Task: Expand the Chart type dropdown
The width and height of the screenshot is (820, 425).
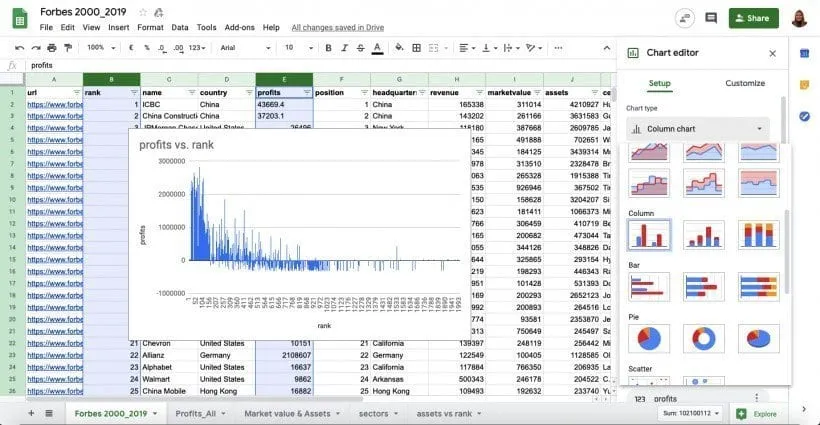Action: [697, 128]
